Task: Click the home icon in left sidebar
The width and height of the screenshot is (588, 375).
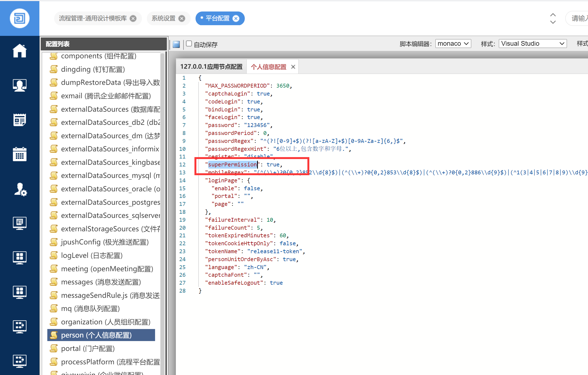Action: (19, 51)
